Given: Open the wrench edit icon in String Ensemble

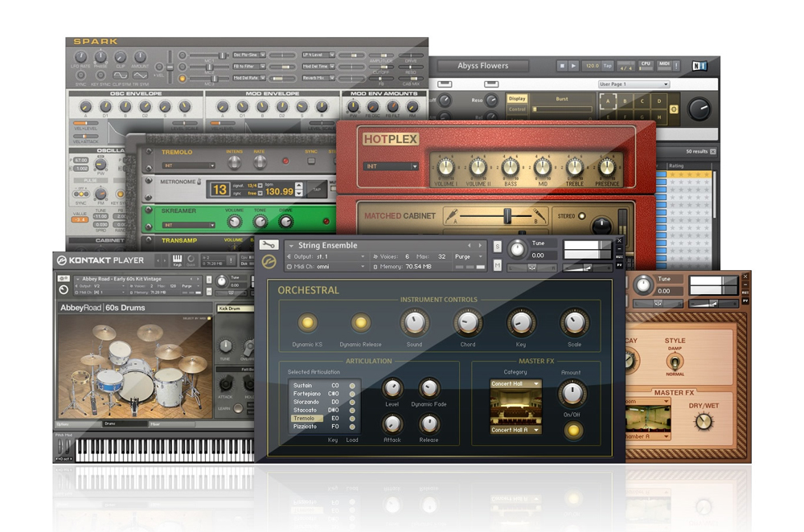Looking at the screenshot, I should click(x=269, y=245).
